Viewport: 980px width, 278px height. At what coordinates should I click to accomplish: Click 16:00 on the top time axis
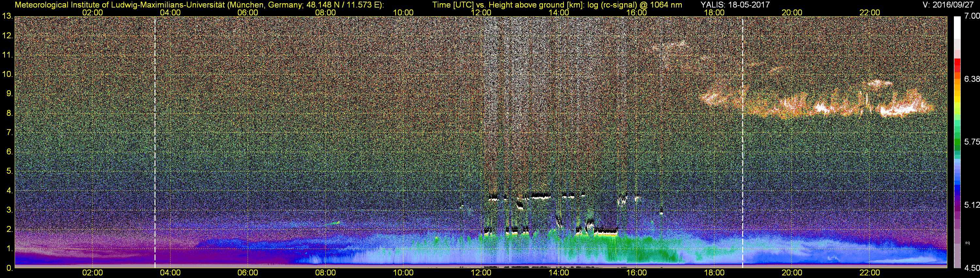point(636,12)
